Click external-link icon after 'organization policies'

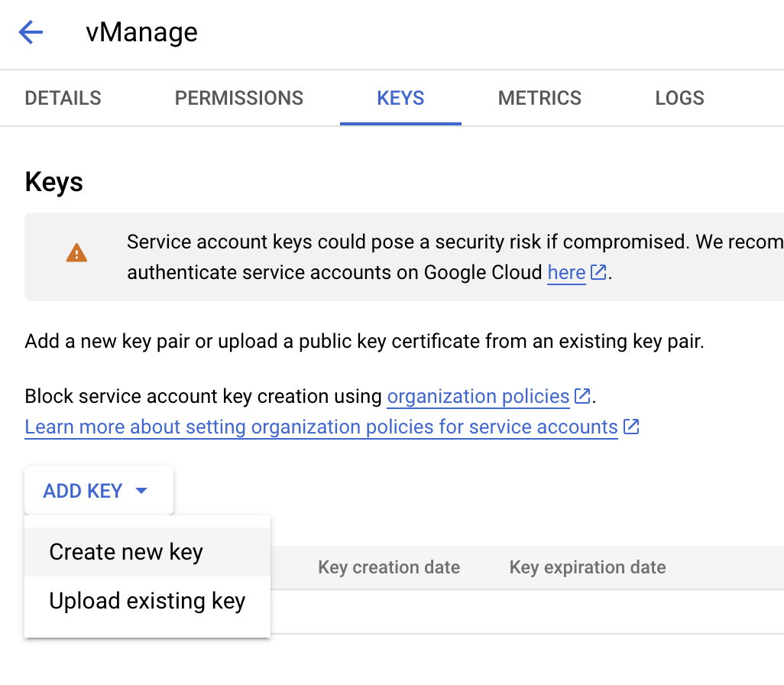pyautogui.click(x=582, y=396)
